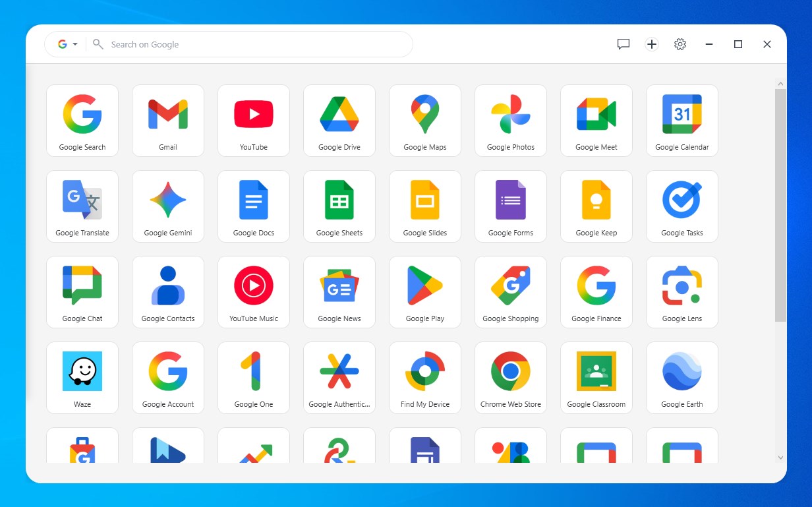Viewport: 812px width, 507px height.
Task: Launch Google Authenticator
Action: tap(339, 378)
